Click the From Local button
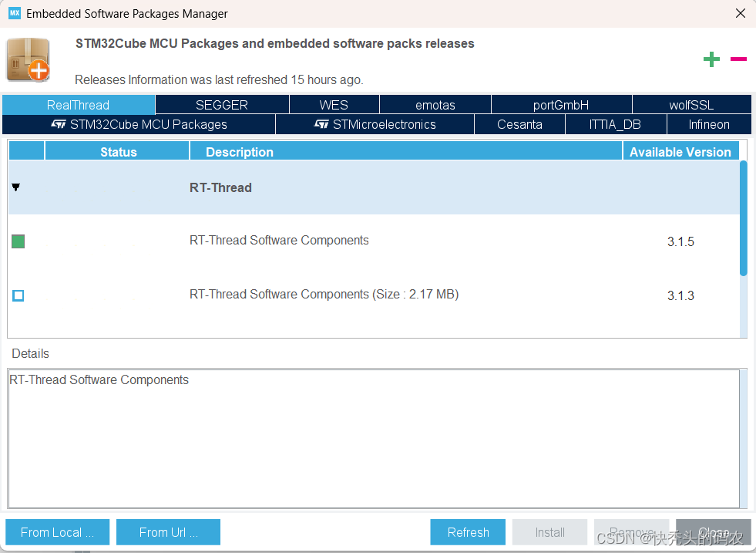This screenshot has height=553, width=756. [57, 532]
